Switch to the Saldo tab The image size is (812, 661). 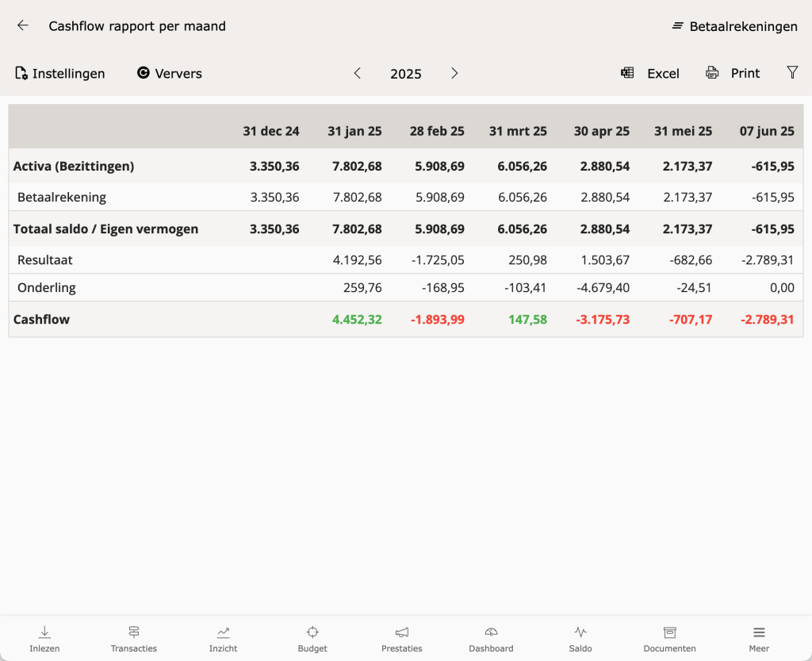point(580,639)
